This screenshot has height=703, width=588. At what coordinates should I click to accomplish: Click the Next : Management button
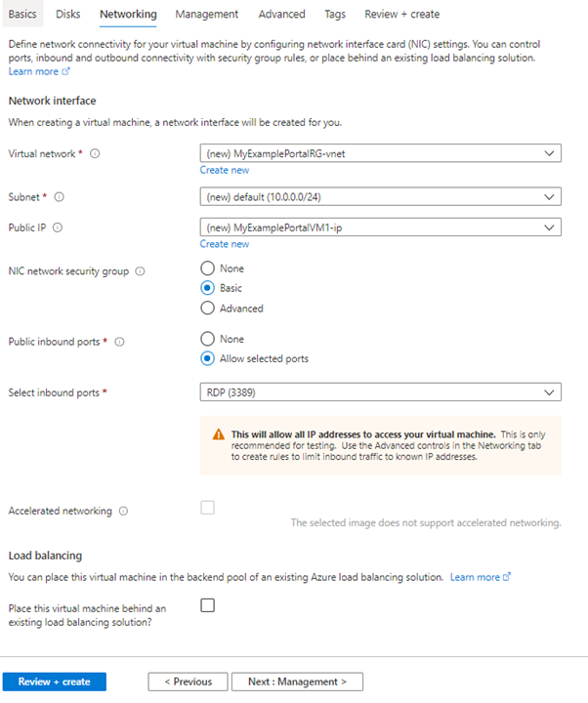pos(305,682)
